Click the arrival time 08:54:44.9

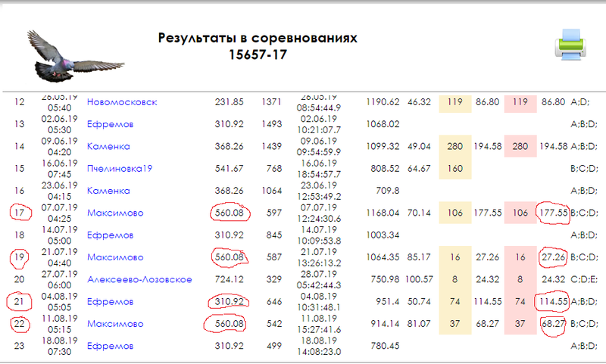pos(319,107)
